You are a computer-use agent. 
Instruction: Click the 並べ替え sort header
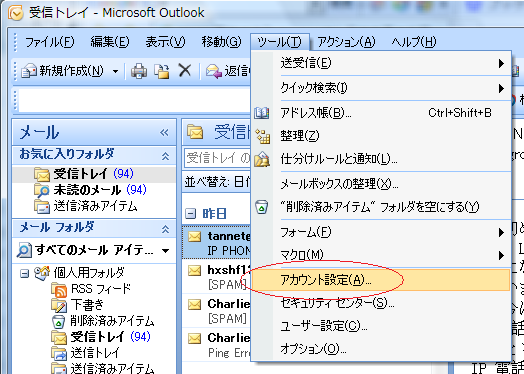pos(217,183)
